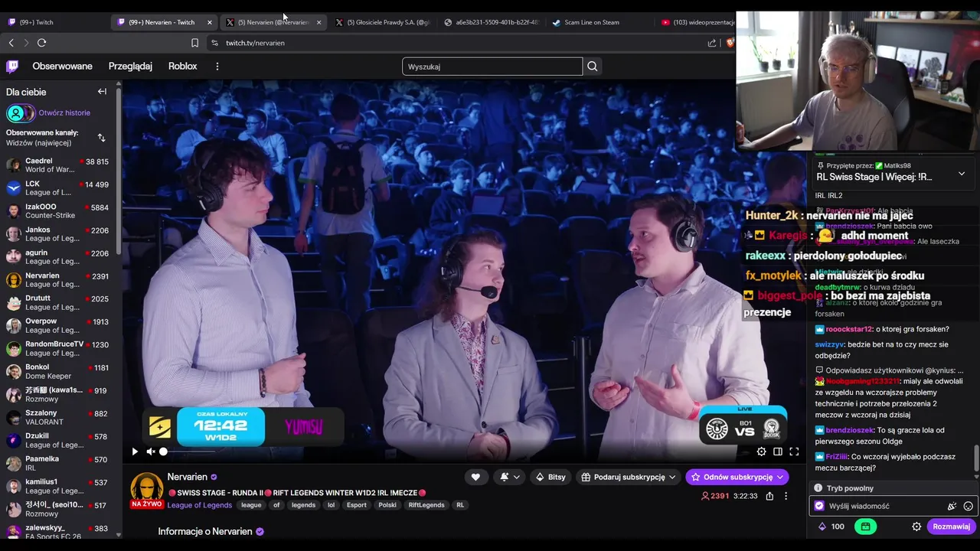Select the Polski tag
Screen dimensions: 980x551
coord(387,505)
